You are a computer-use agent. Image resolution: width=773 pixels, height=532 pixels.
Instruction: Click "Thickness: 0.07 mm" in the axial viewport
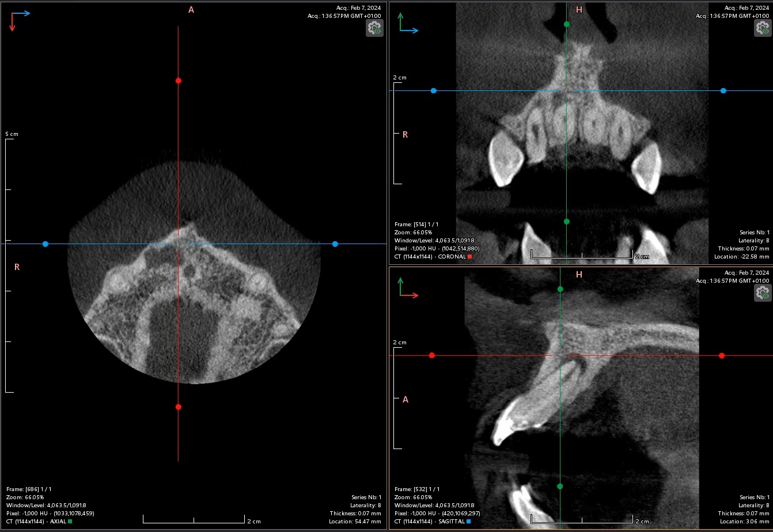click(355, 513)
